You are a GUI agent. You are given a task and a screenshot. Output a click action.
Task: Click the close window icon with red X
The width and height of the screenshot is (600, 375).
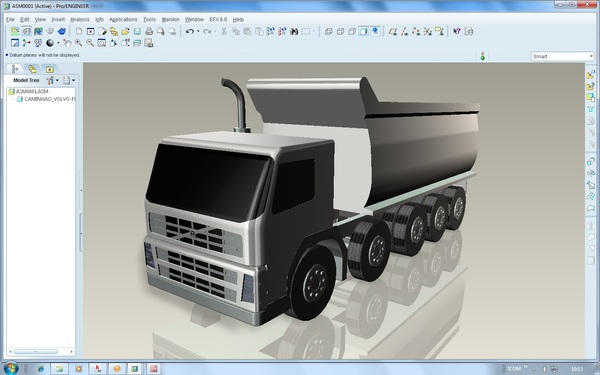(x=90, y=31)
